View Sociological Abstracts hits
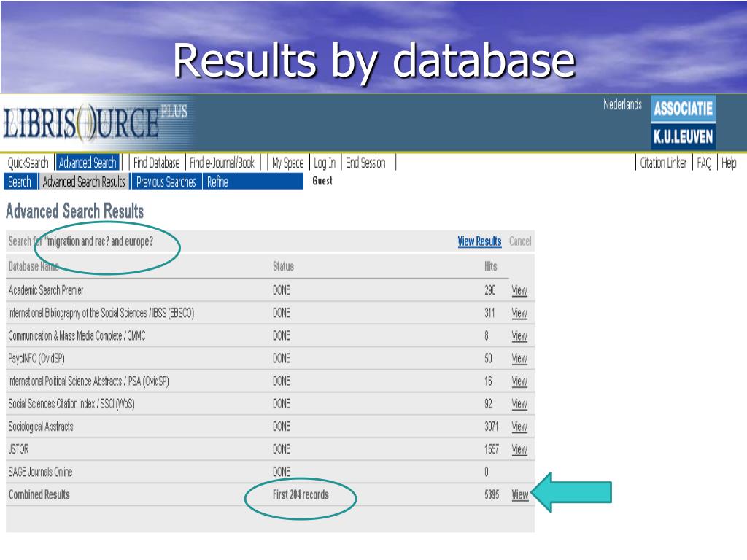The image size is (747, 560). [519, 427]
